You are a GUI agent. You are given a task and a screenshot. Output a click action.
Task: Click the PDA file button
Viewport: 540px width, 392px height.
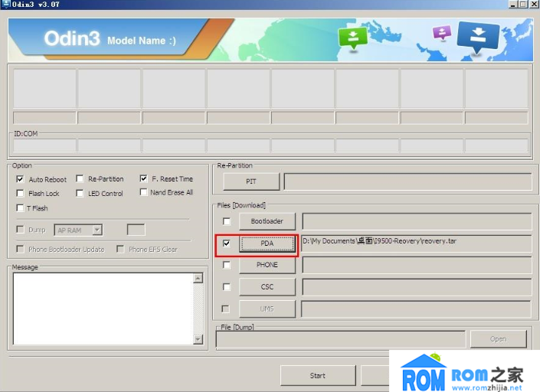tap(267, 243)
